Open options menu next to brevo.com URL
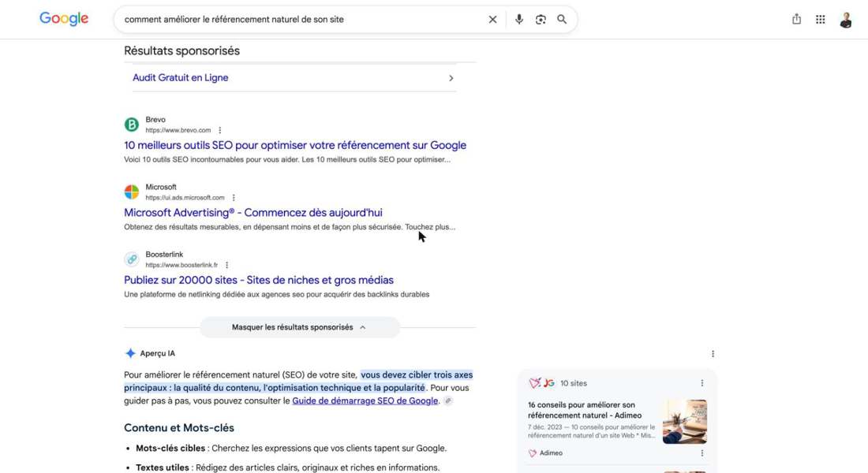 click(220, 130)
